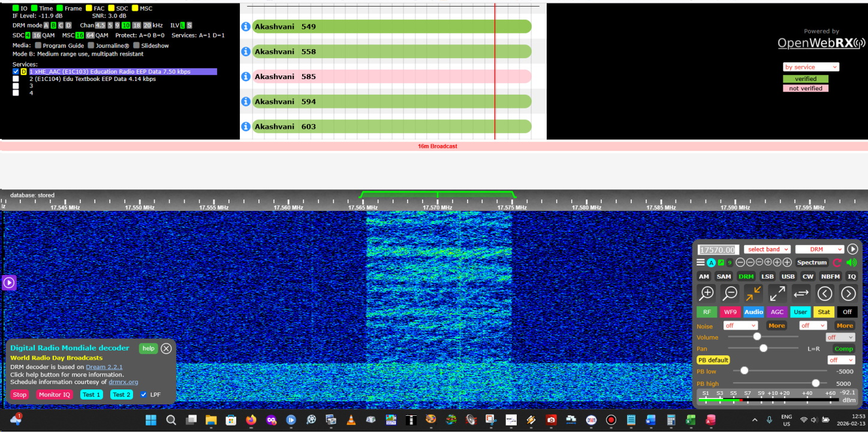Click the Volume slider handle
This screenshot has height=432, width=868.
pyautogui.click(x=757, y=337)
